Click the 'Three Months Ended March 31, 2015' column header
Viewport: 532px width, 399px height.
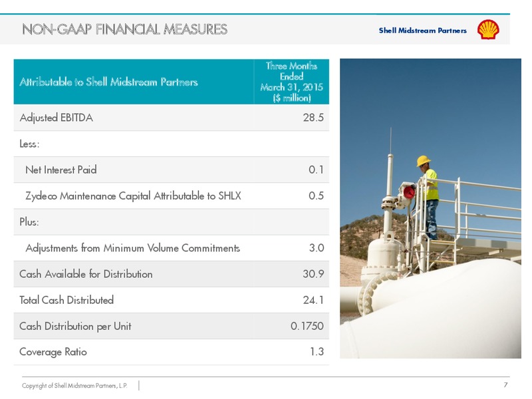[291, 82]
